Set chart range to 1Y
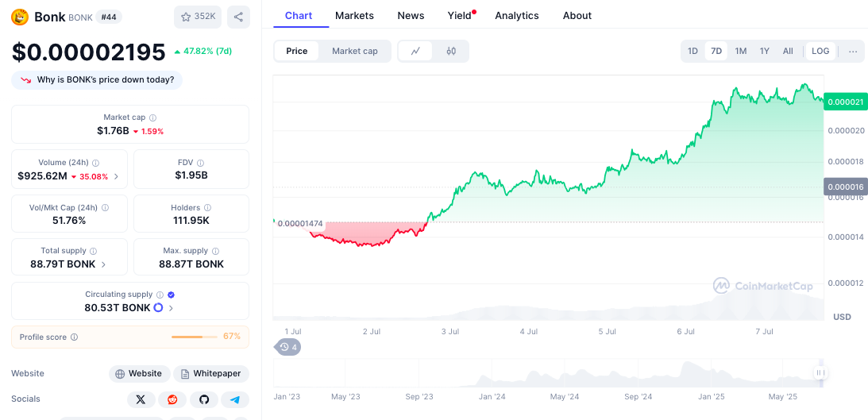Viewport: 868px width, 420px height. [x=765, y=51]
